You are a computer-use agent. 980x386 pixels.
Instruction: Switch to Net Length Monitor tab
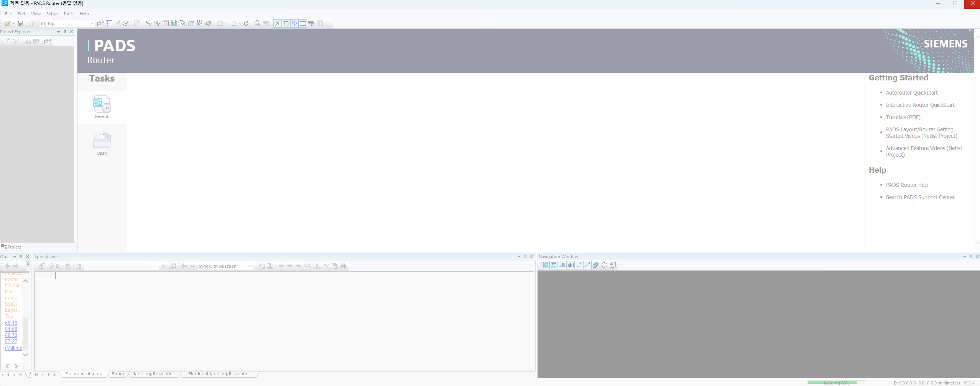154,374
